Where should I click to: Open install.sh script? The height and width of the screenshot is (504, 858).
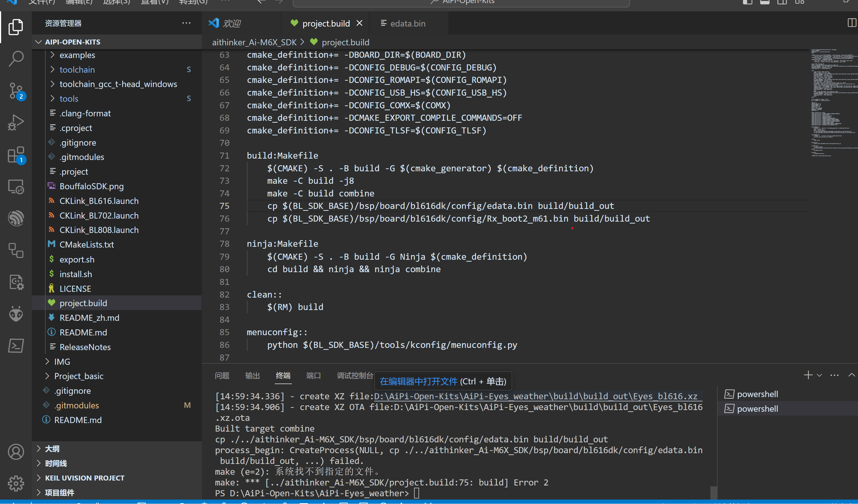[x=117, y=274]
